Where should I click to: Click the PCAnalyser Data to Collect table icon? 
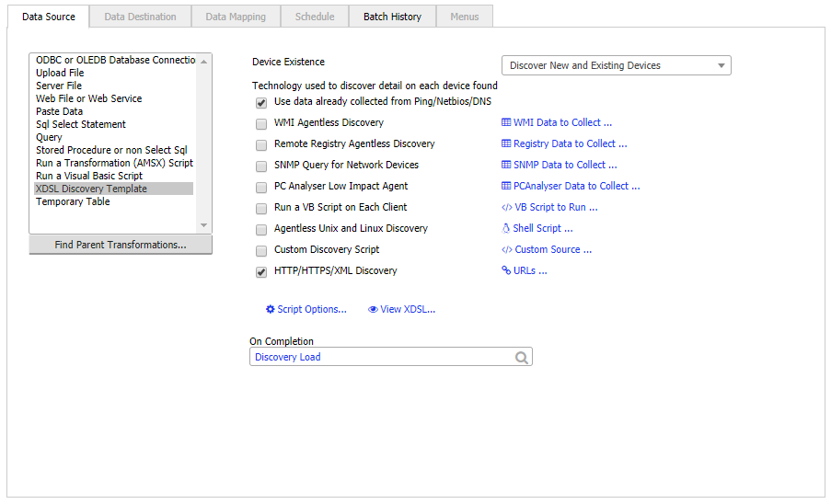(506, 187)
